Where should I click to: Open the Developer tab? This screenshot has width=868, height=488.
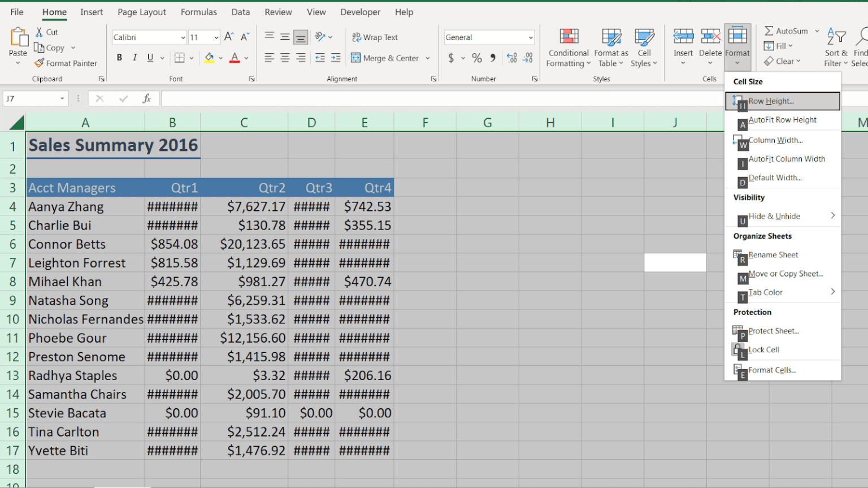[x=360, y=11]
